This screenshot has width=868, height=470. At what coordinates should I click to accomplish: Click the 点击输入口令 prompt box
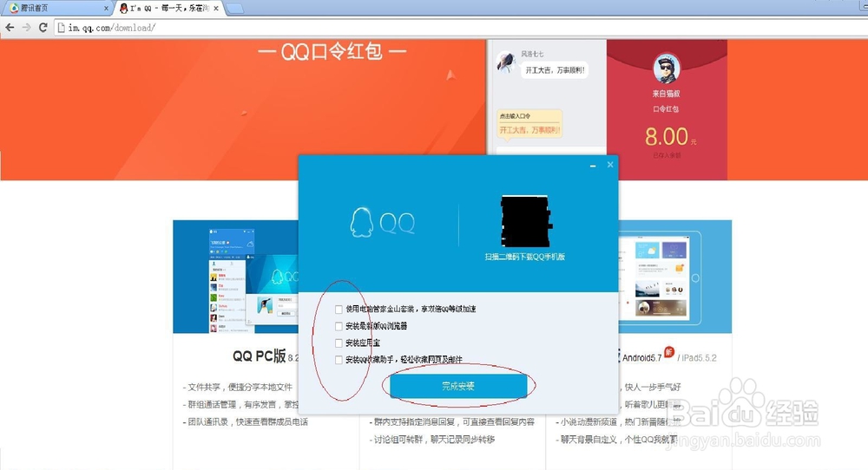click(529, 123)
